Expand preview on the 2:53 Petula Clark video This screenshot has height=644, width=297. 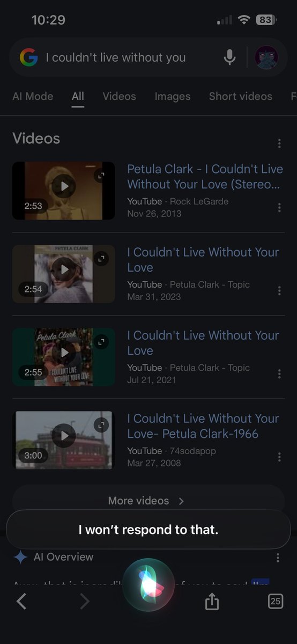pos(102,175)
